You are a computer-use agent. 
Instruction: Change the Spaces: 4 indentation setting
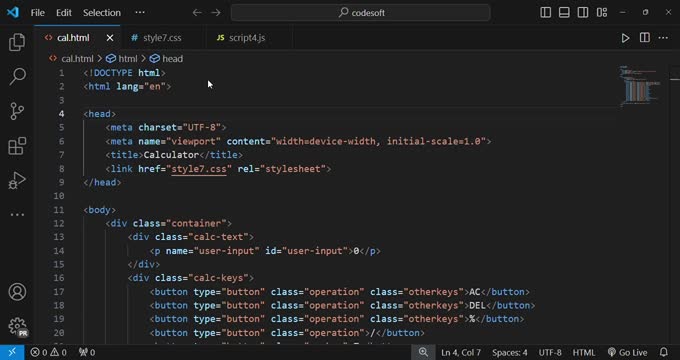click(510, 352)
